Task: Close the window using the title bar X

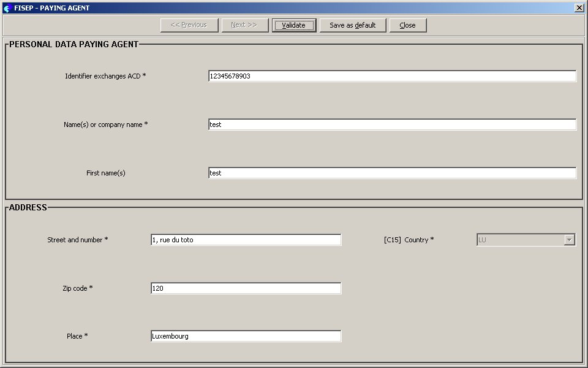Action: [579, 8]
